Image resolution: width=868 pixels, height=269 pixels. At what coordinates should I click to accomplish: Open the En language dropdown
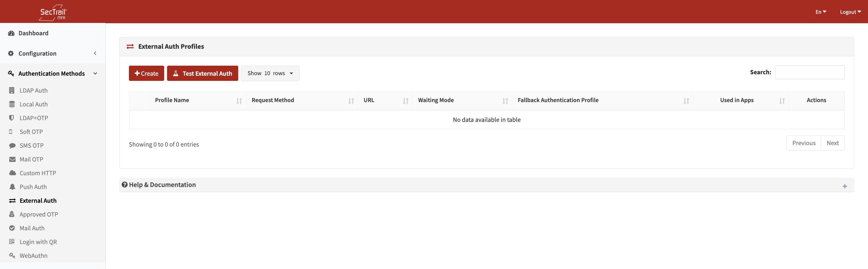(820, 11)
